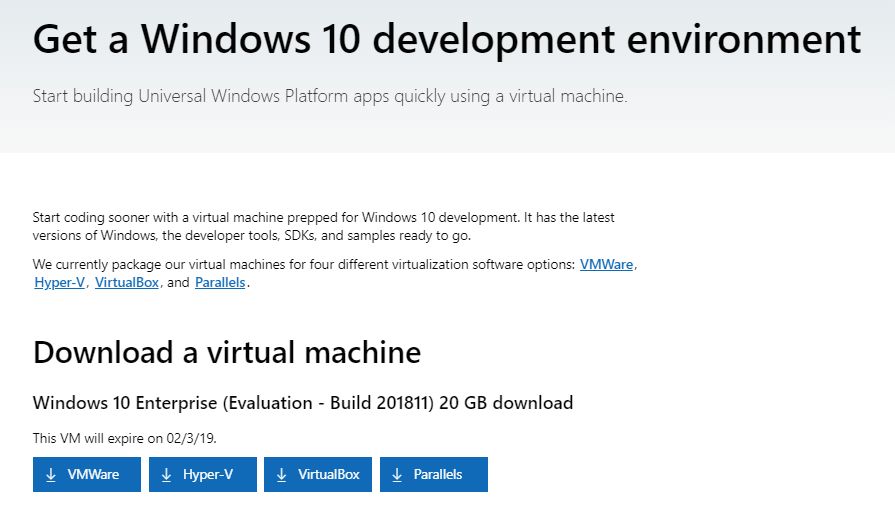Open the VMWare link in the paragraph
Screen dimensions: 895x513
click(x=606, y=265)
